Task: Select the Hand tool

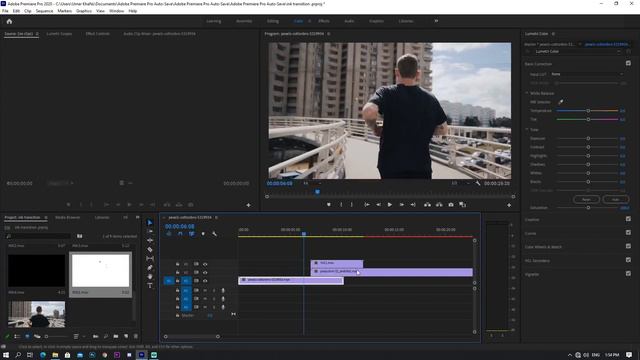Action: (x=149, y=277)
